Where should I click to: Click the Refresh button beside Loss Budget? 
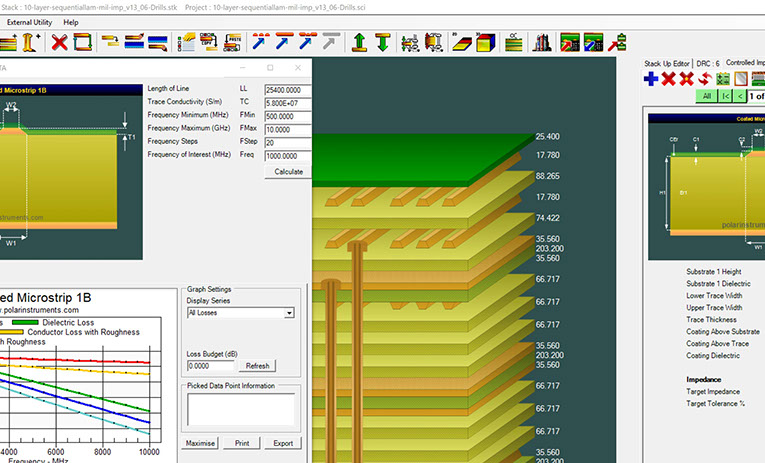coord(257,366)
